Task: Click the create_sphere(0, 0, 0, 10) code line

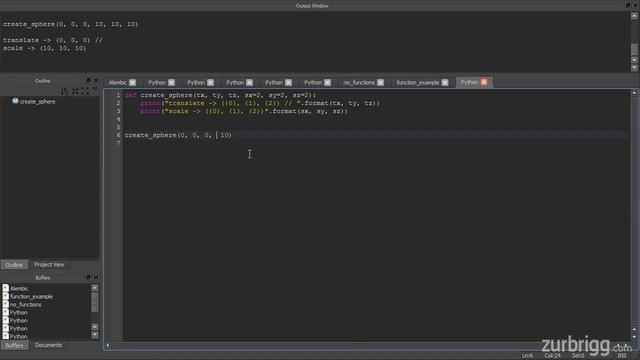Action: 178,135
